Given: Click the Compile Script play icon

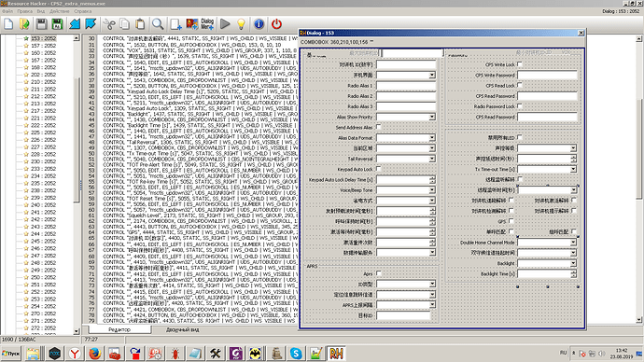Looking at the screenshot, I should [225, 24].
